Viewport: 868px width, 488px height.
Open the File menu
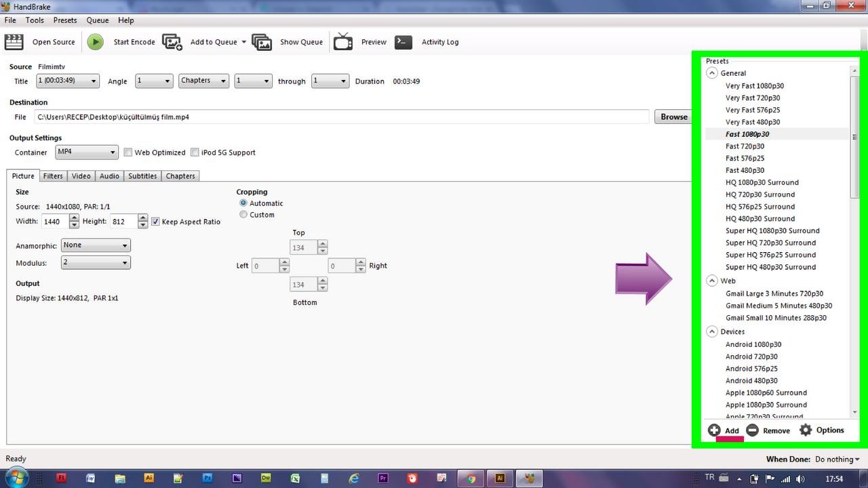click(10, 20)
